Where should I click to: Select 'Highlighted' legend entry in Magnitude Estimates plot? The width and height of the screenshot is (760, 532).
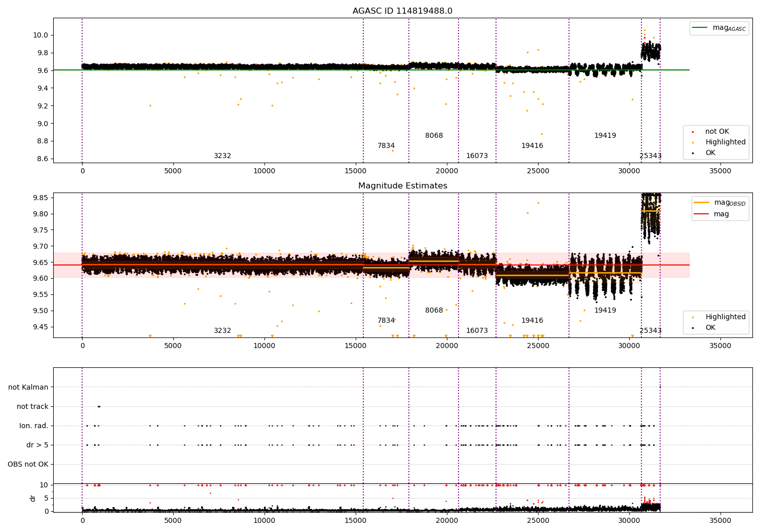point(725,317)
